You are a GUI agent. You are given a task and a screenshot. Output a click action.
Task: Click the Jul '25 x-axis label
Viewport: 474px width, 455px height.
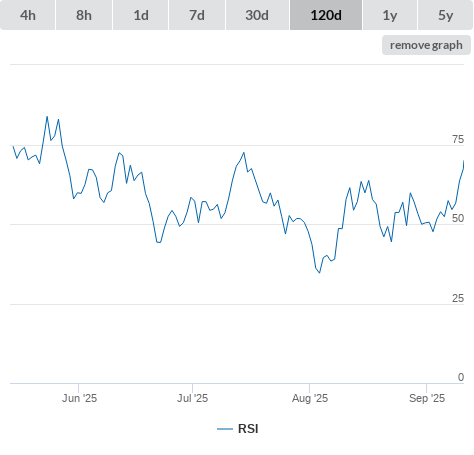pos(192,398)
